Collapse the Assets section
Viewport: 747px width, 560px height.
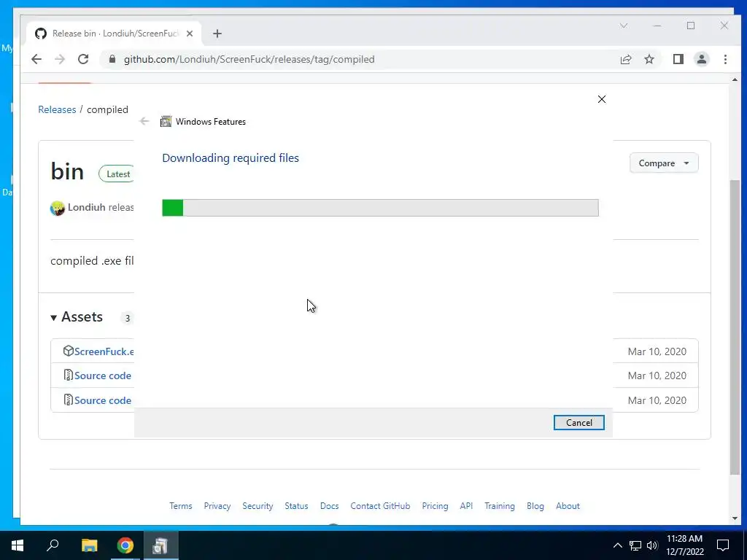pos(77,317)
